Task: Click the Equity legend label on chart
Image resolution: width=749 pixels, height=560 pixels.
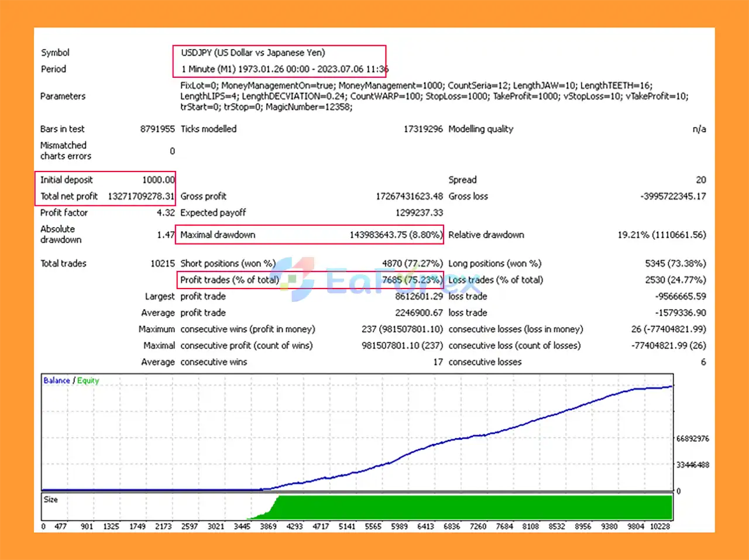Action: point(88,380)
